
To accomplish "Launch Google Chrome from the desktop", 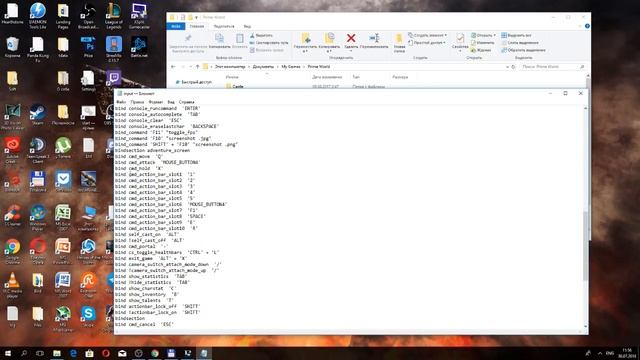I will 12,251.
